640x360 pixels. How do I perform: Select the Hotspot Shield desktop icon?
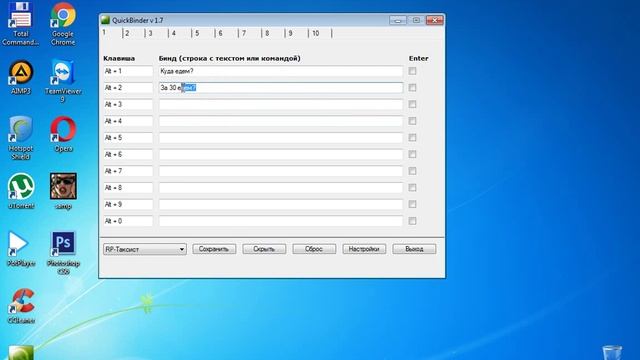pos(20,138)
